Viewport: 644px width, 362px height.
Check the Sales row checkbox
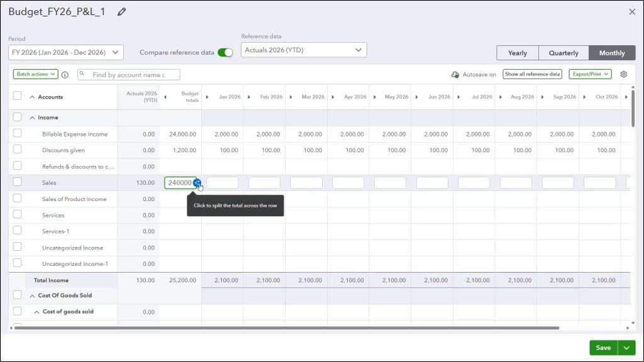click(x=17, y=182)
